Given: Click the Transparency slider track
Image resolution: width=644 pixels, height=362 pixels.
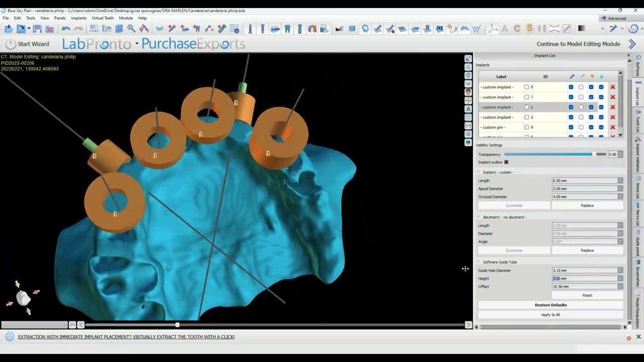Looking at the screenshot, I should 548,154.
